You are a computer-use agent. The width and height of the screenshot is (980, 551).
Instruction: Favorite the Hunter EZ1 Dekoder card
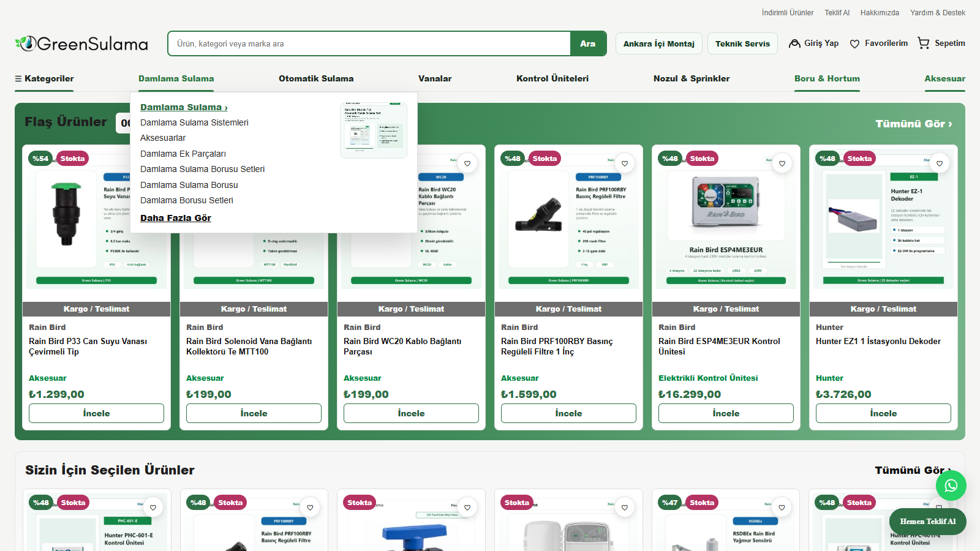point(940,163)
